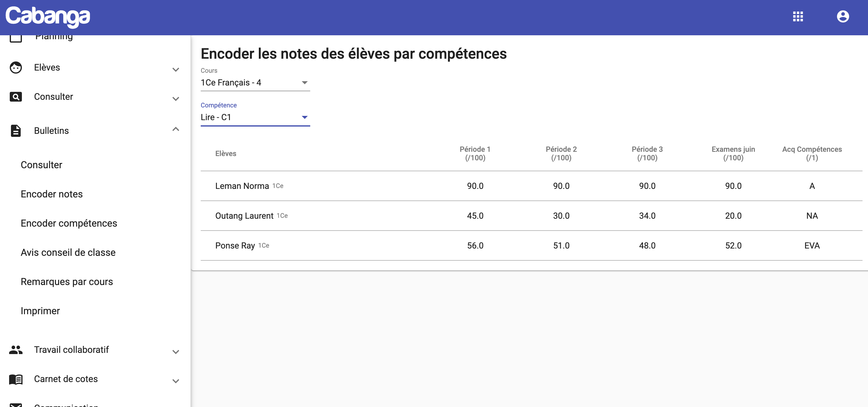
Task: Select Encoder notes submenu item
Action: pos(52,194)
